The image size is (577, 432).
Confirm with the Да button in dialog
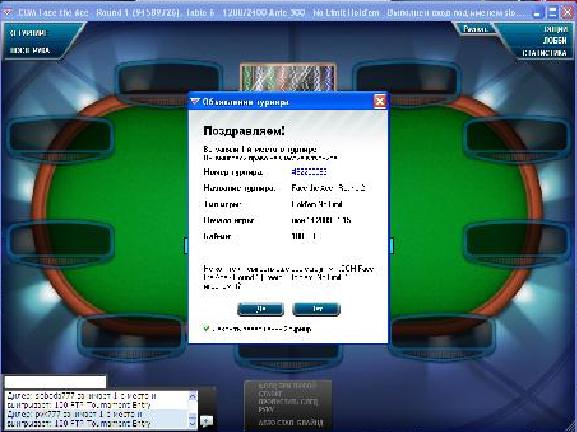261,309
